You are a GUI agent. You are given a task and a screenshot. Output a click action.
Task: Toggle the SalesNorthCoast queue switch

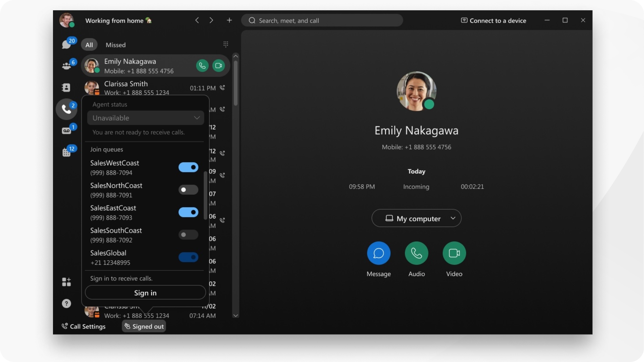point(188,190)
